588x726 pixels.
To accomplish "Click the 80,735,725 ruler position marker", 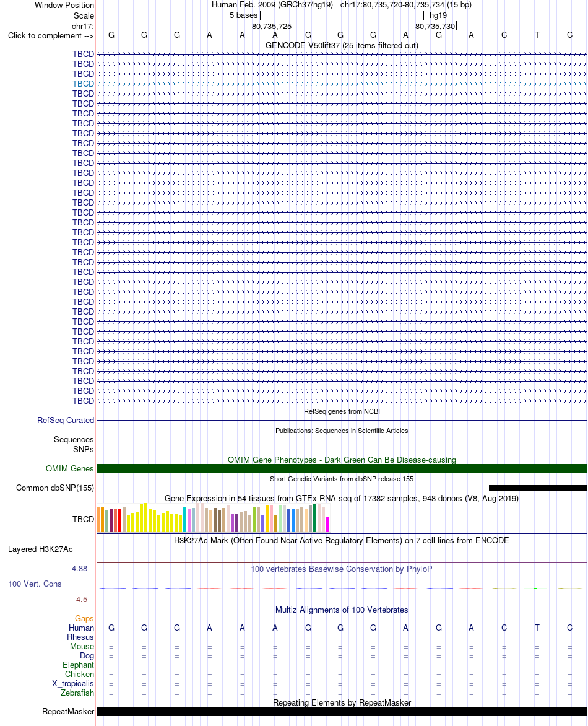I will (x=272, y=27).
